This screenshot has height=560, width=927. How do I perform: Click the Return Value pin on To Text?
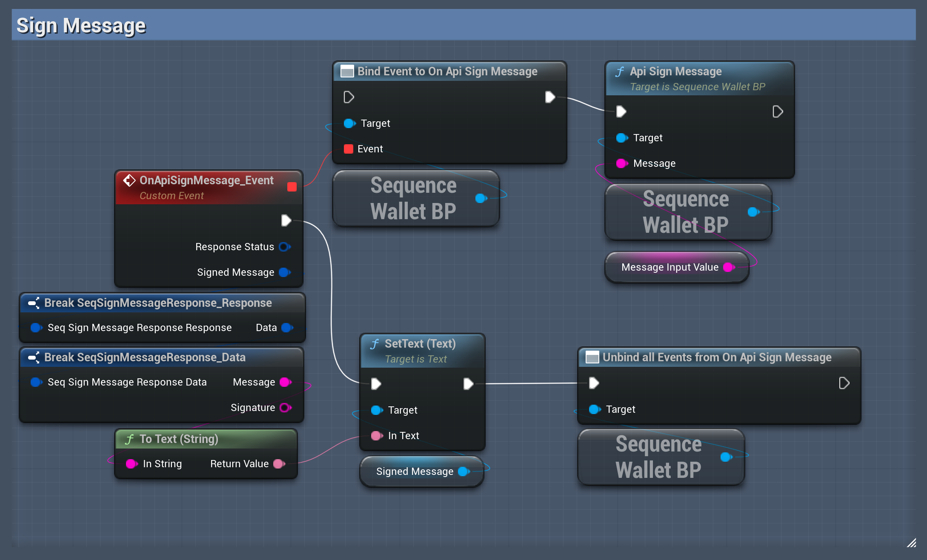(x=279, y=464)
